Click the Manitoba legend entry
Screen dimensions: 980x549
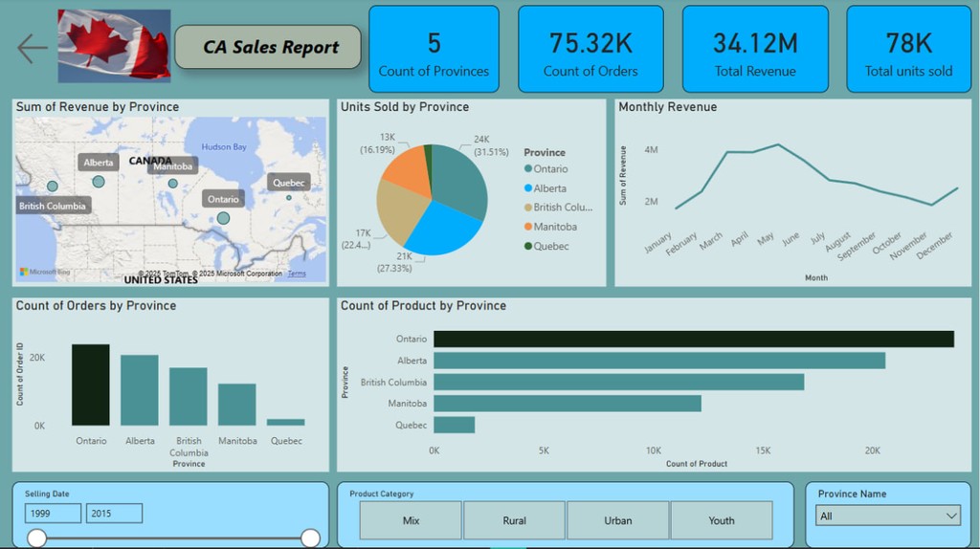[554, 227]
